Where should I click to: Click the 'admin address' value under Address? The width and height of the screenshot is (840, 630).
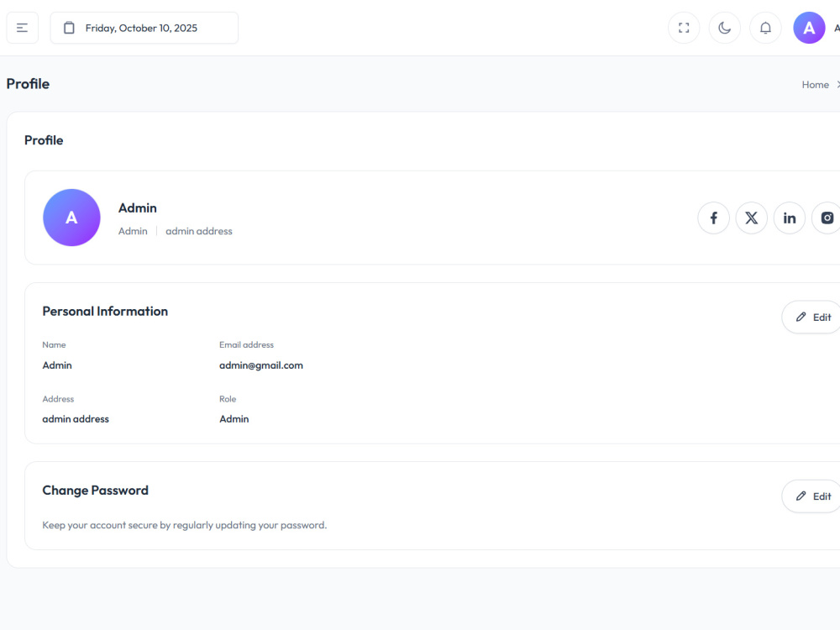[x=76, y=419]
